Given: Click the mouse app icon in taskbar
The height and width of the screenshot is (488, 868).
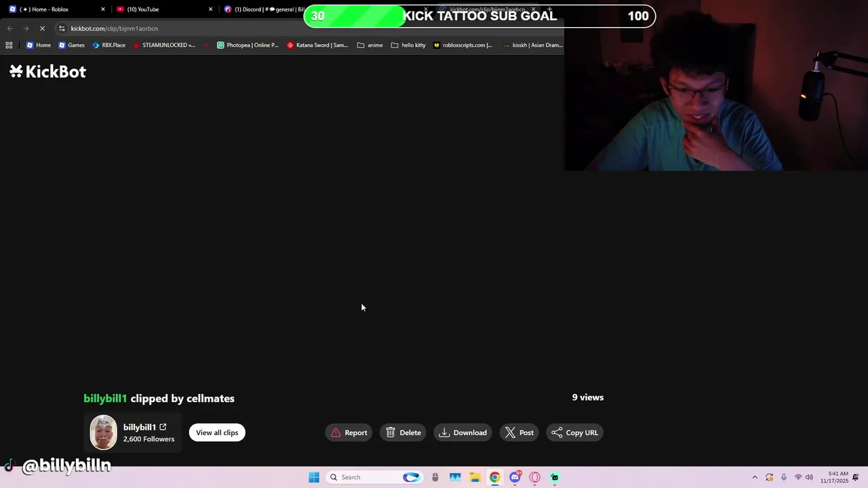Looking at the screenshot, I should (435, 477).
